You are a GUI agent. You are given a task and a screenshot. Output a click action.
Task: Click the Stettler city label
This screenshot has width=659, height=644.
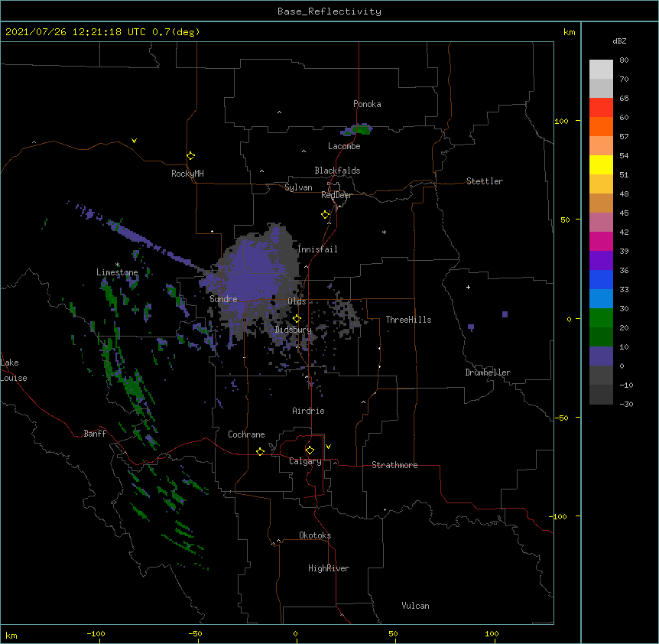(485, 181)
